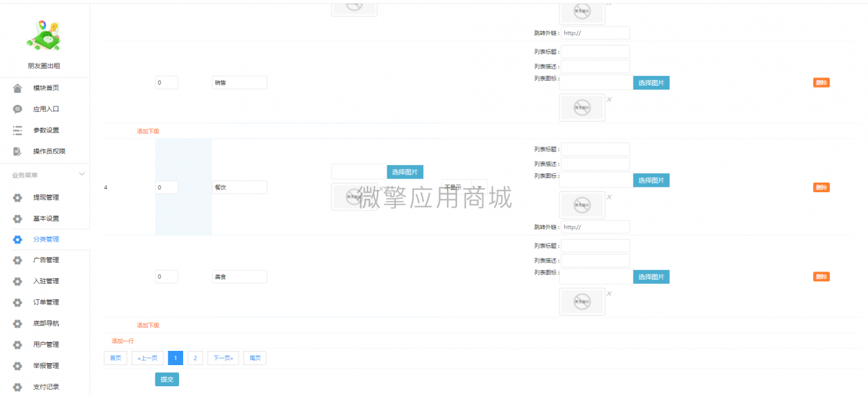This screenshot has width=868, height=395.
Task: Go to 用户管理 in the sidebar
Action: point(46,344)
